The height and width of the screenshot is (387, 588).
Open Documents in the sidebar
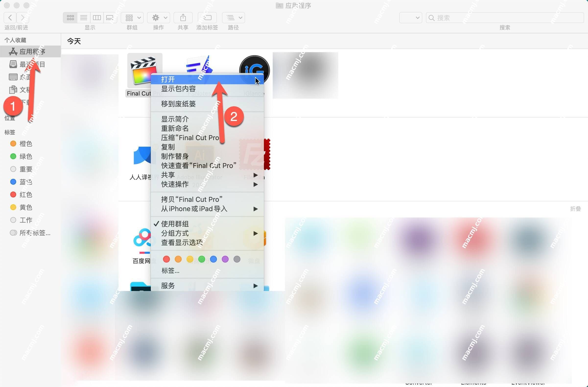tap(30, 90)
